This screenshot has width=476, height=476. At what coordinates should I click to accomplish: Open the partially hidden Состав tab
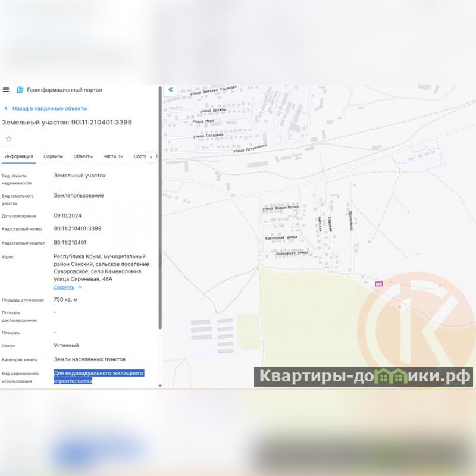coord(140,156)
